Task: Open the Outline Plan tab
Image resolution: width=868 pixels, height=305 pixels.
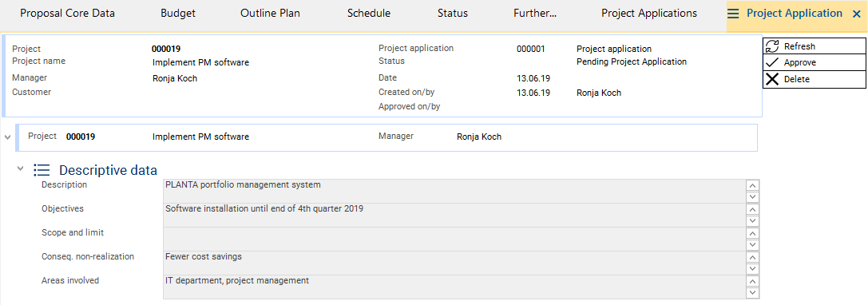Action: [x=270, y=14]
